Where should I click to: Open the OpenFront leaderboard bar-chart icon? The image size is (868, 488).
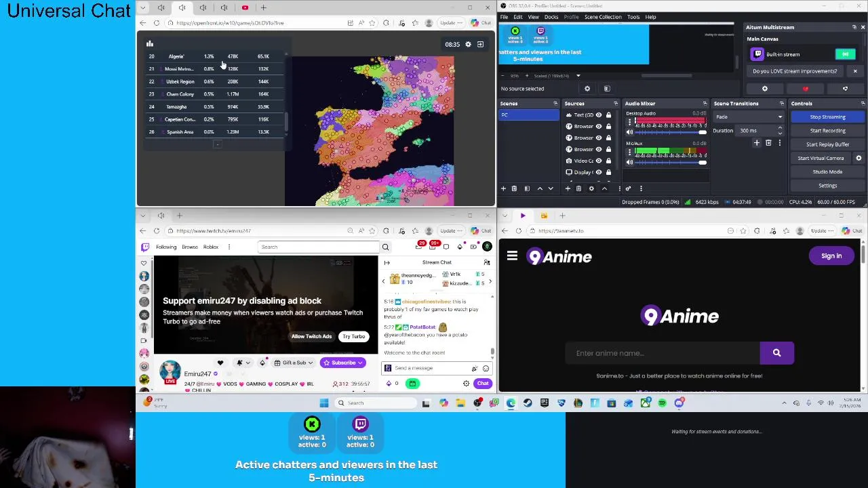click(150, 44)
